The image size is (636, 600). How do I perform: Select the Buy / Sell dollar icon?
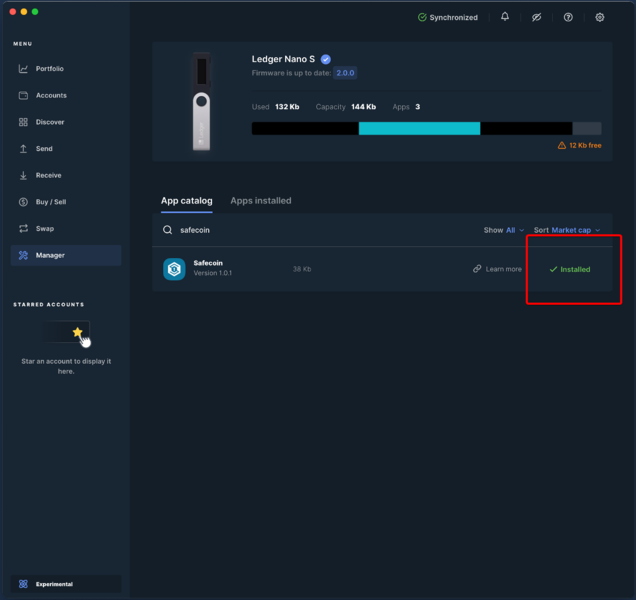tap(23, 202)
